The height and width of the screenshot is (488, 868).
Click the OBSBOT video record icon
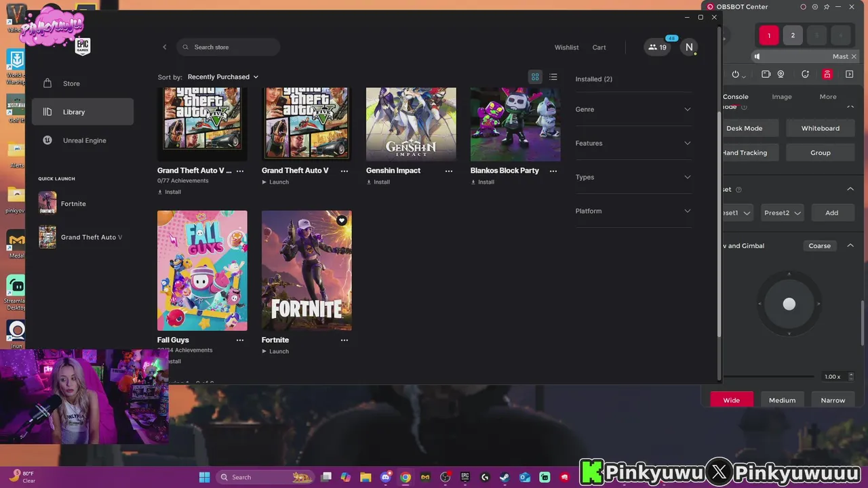pos(766,74)
